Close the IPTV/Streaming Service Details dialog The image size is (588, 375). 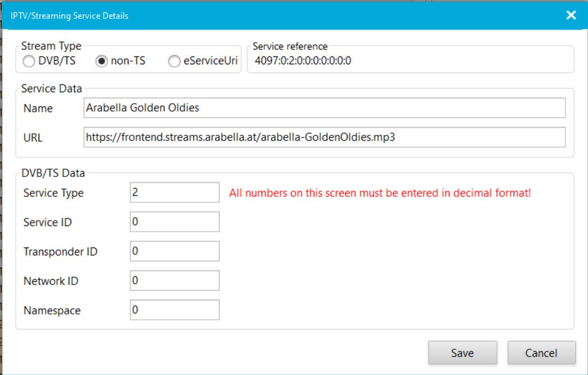[571, 15]
